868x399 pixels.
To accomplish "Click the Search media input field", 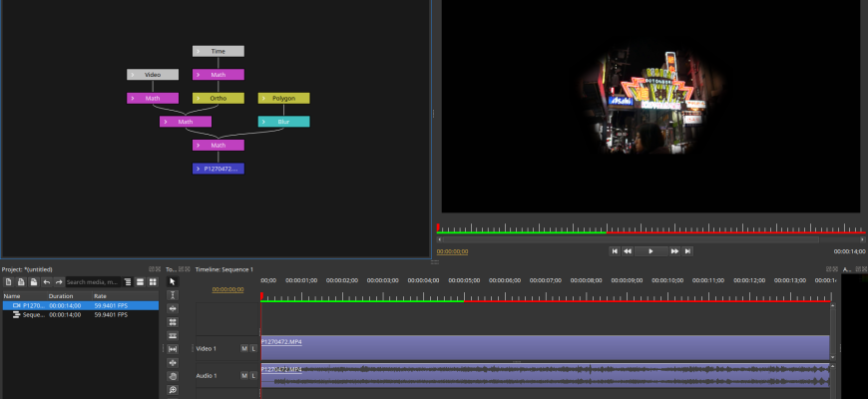I will pos(93,282).
